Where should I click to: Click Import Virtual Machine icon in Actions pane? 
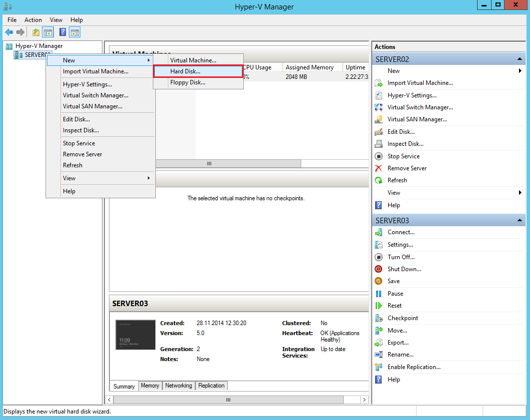point(379,83)
